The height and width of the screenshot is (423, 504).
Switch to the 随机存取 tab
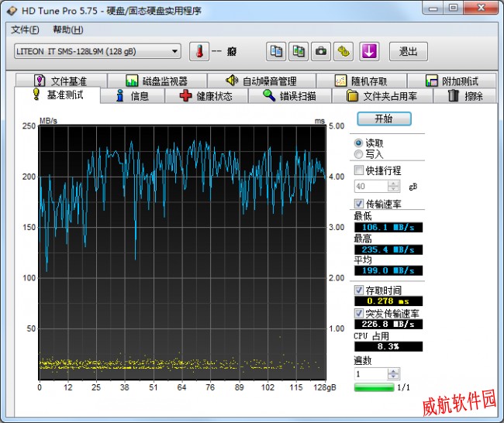(361, 81)
